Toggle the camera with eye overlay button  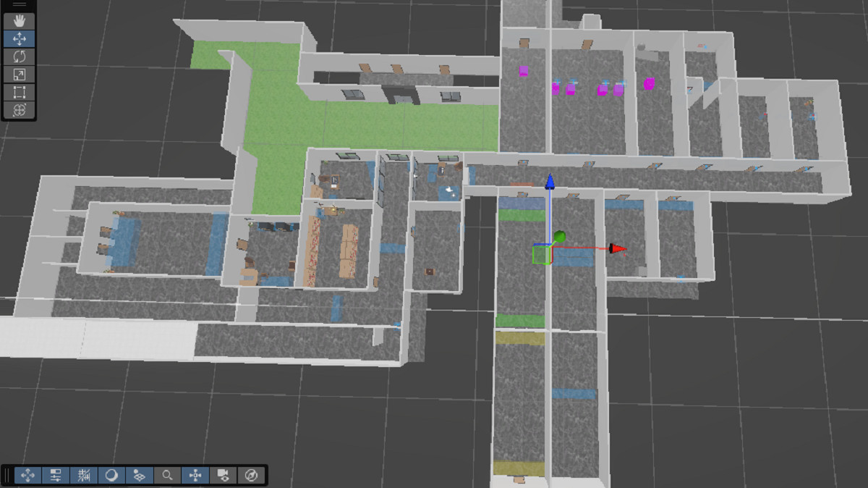[223, 475]
